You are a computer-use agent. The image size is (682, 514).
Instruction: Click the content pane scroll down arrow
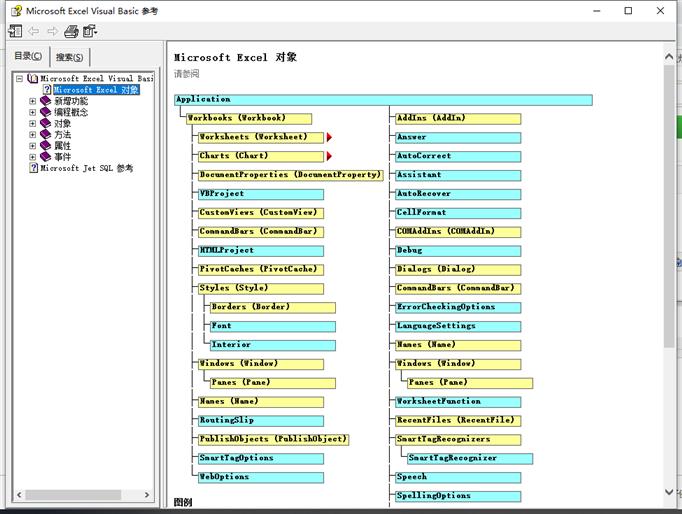point(669,492)
